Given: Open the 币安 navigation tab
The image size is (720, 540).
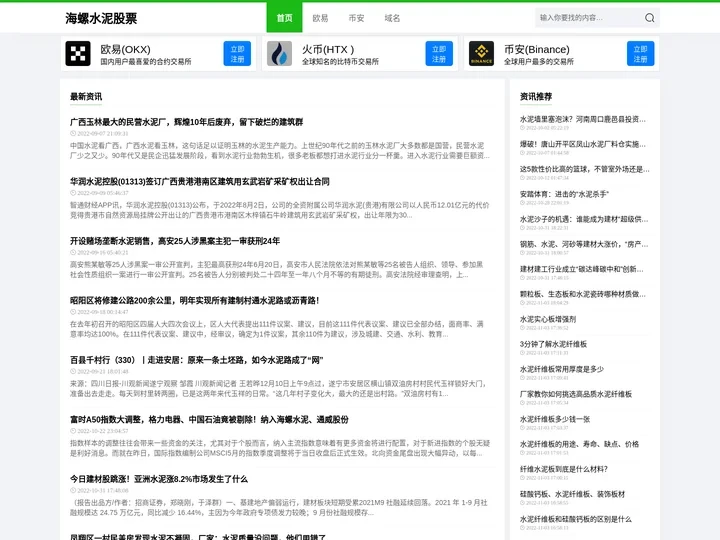Looking at the screenshot, I should point(356,18).
